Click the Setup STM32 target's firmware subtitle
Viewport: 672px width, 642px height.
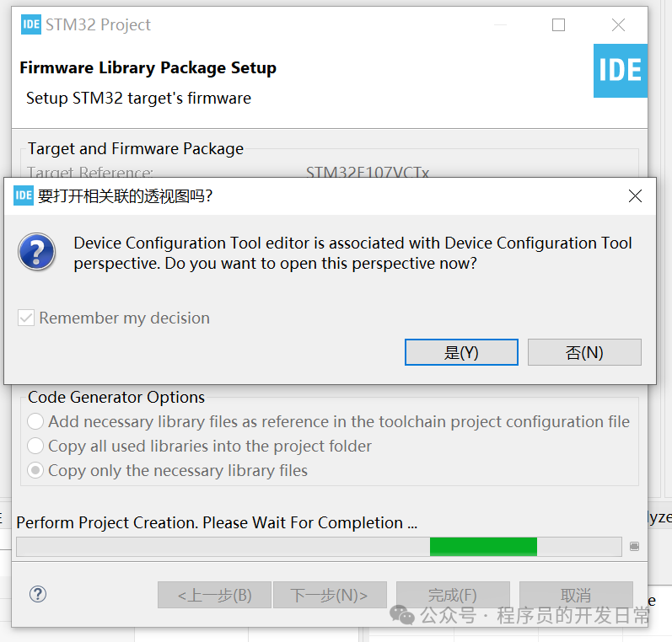click(x=138, y=98)
